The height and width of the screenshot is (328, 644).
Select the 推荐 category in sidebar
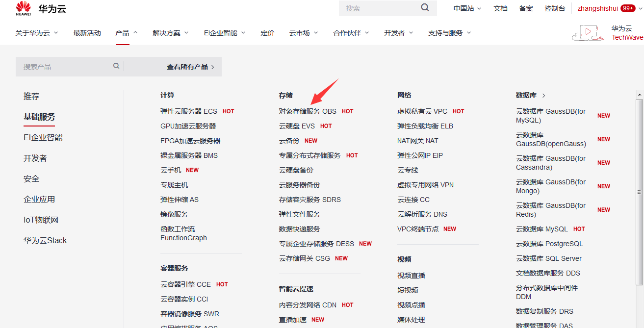point(31,97)
